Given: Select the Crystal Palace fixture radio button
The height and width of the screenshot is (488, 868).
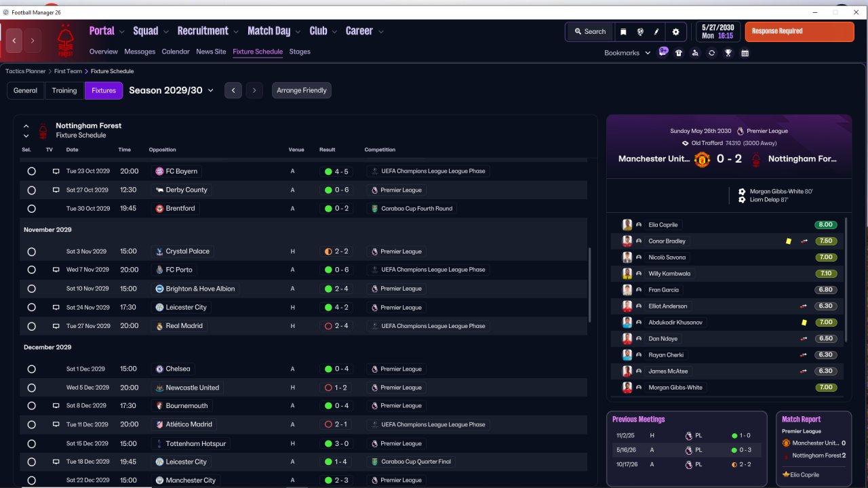Looking at the screenshot, I should (31, 251).
